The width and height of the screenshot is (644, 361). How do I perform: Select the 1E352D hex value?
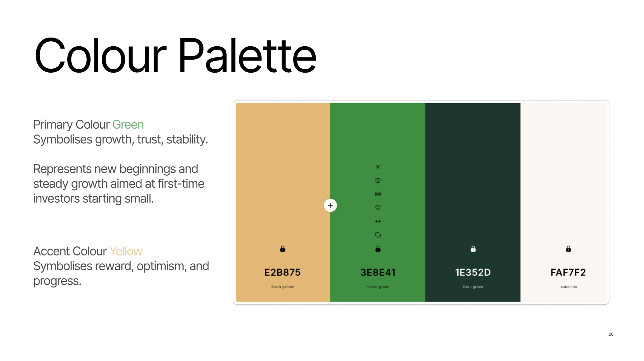(473, 272)
